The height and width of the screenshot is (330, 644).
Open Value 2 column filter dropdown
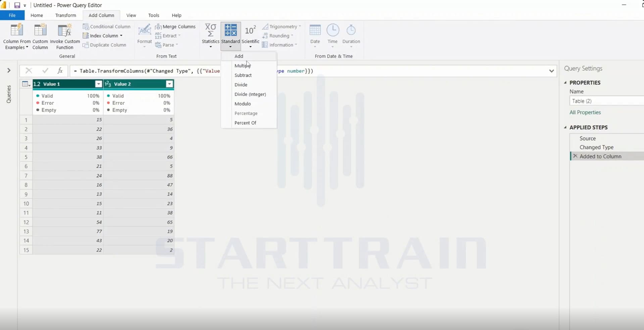pyautogui.click(x=169, y=84)
